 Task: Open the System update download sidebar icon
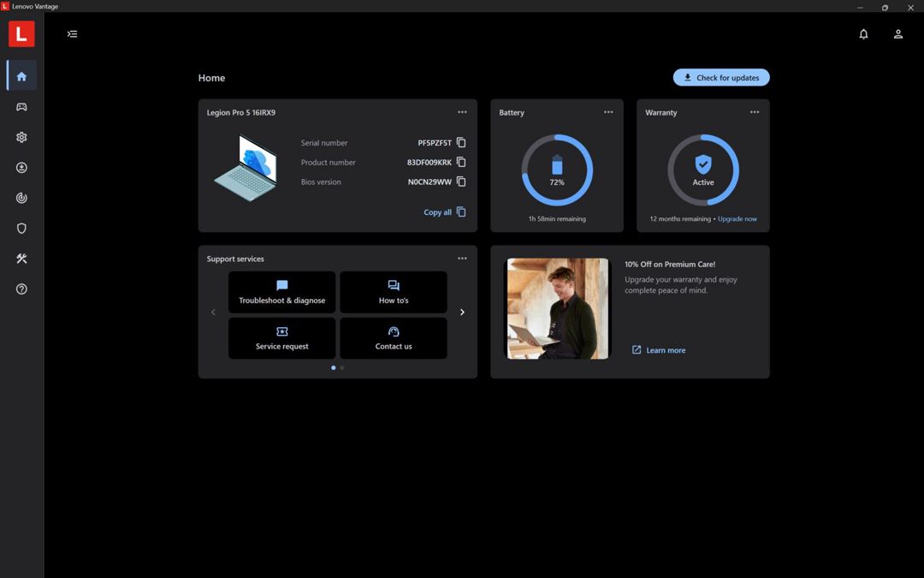(x=21, y=168)
